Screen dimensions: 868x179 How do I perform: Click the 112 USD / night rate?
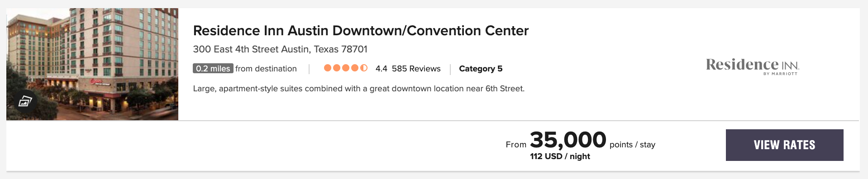click(x=560, y=156)
